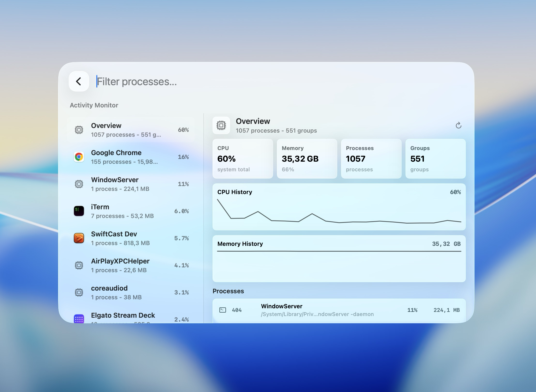This screenshot has height=392, width=536.
Task: Click the WindowServer daemon path text
Action: click(317, 314)
